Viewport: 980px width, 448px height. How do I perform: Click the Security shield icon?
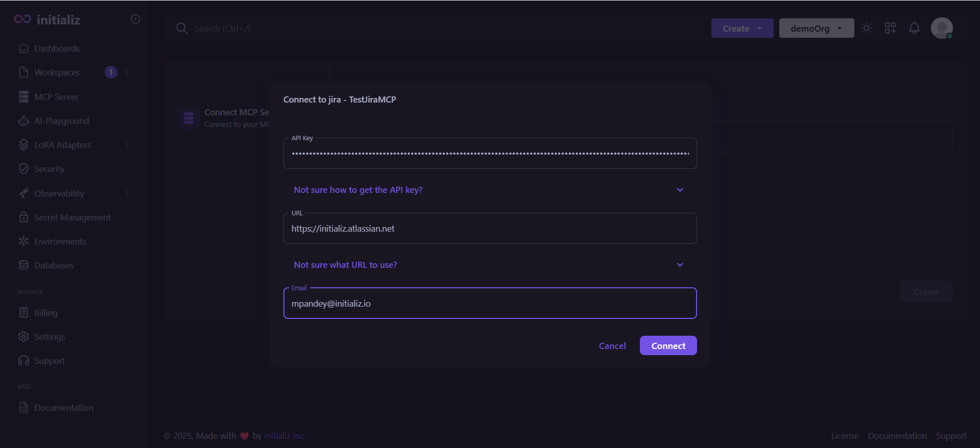[23, 169]
